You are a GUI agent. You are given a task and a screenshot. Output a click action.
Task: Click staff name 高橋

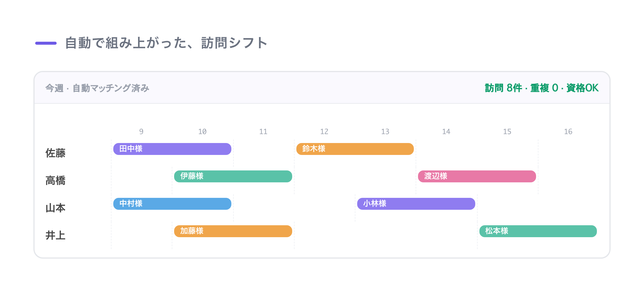tap(55, 181)
